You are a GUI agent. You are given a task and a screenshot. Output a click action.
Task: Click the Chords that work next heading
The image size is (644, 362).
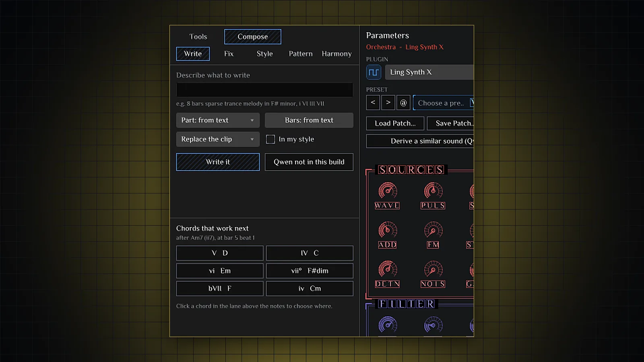(212, 228)
